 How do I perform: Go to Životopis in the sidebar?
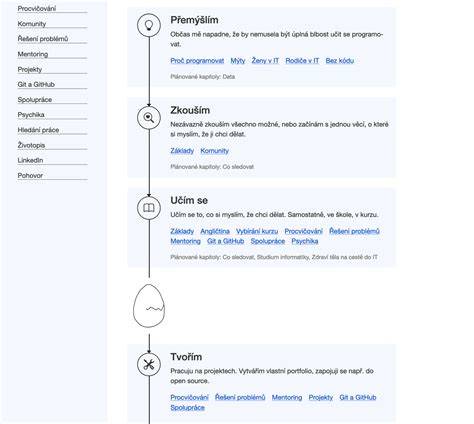click(x=31, y=145)
